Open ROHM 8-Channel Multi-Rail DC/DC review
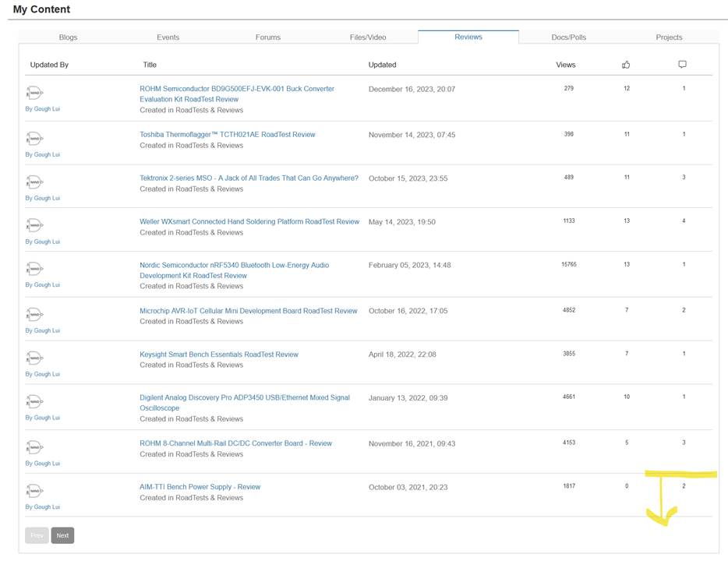728x561 pixels. 236,443
